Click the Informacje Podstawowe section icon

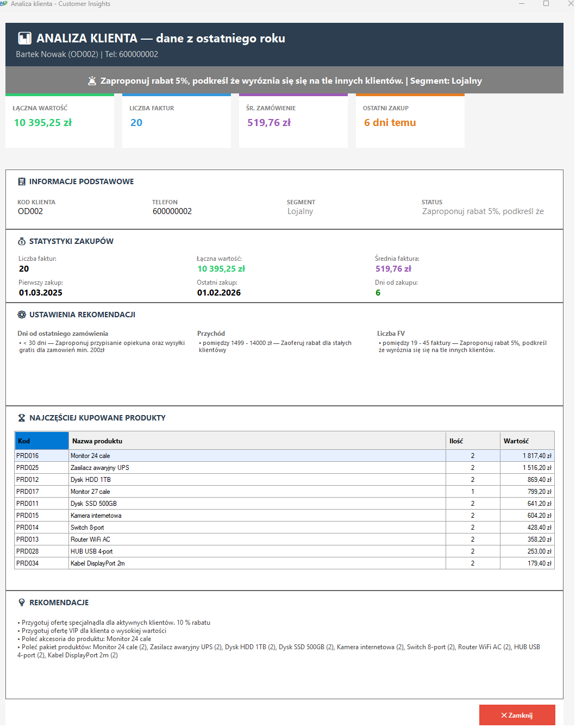(x=22, y=181)
